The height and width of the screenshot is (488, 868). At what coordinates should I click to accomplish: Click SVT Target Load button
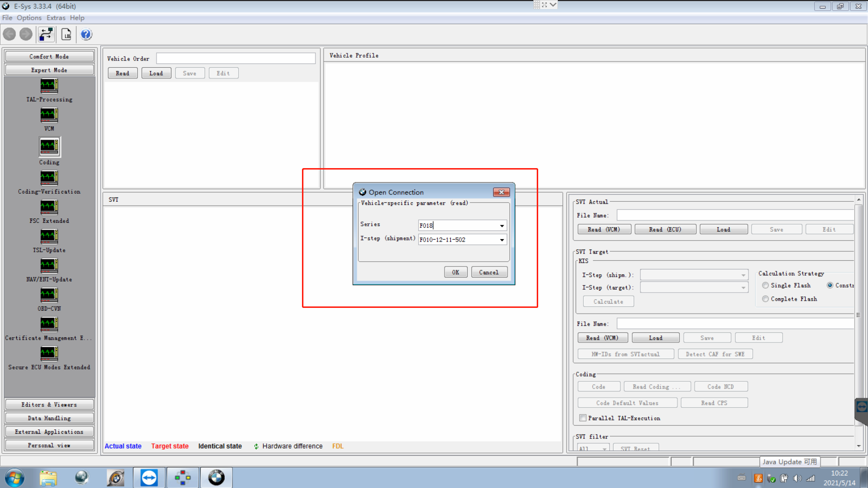pyautogui.click(x=655, y=338)
